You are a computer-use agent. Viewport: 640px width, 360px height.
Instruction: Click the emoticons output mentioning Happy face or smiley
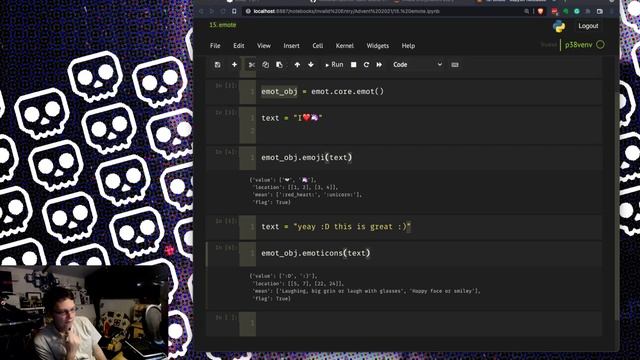365,287
